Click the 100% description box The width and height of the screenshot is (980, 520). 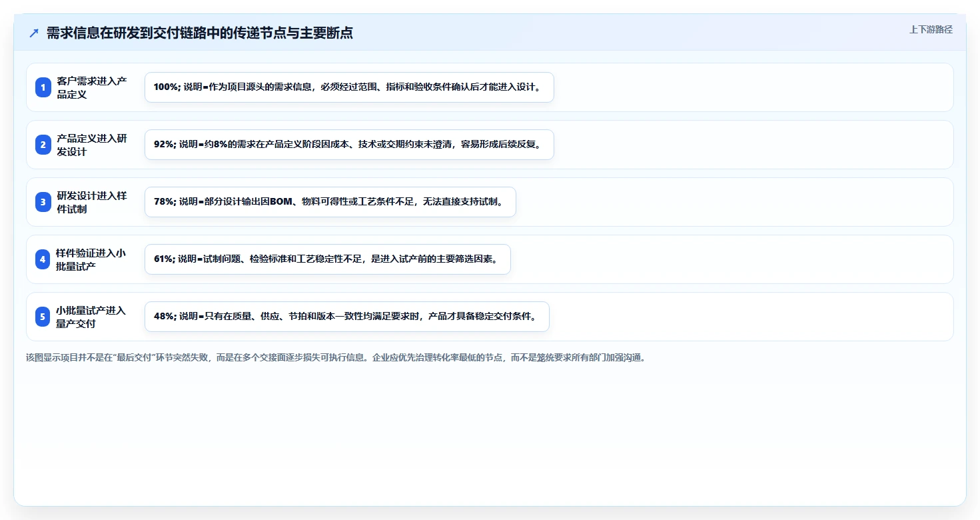click(349, 87)
